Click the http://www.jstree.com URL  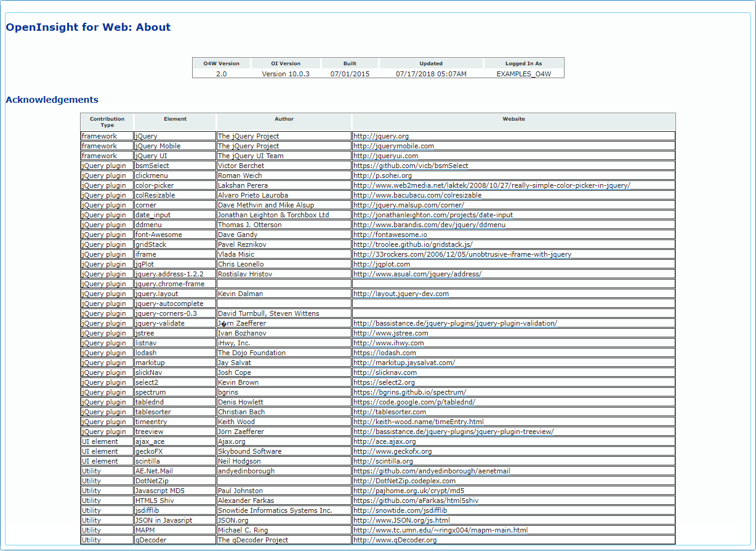click(390, 333)
